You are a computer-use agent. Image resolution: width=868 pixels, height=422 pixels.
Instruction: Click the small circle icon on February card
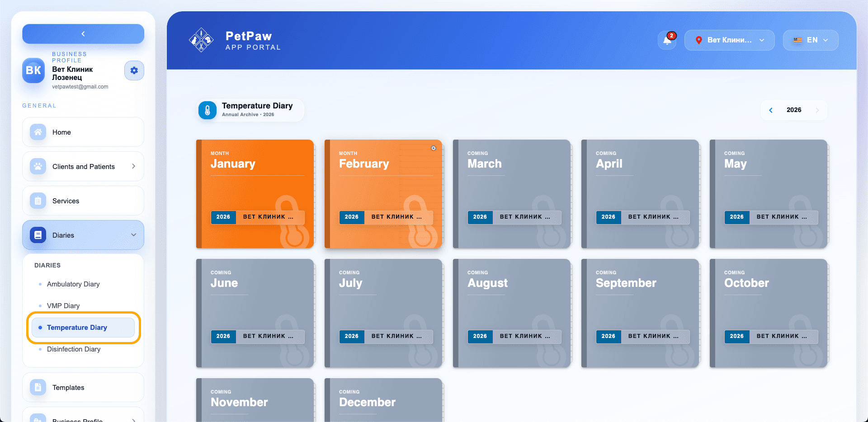[x=434, y=148]
